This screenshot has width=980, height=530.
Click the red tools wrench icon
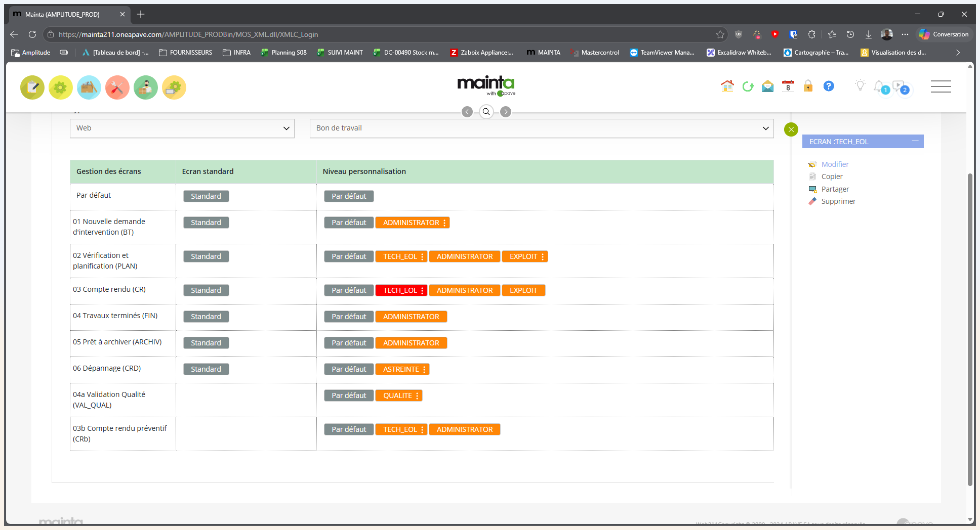tap(117, 87)
